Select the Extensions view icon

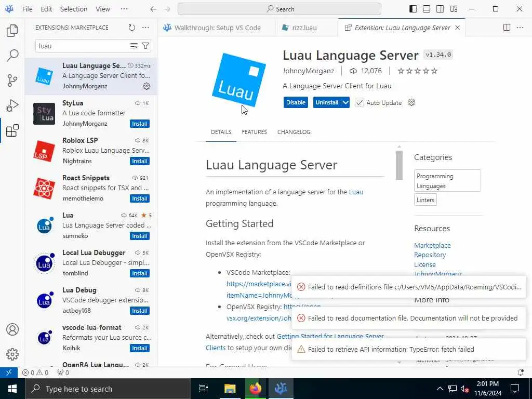pos(12,130)
